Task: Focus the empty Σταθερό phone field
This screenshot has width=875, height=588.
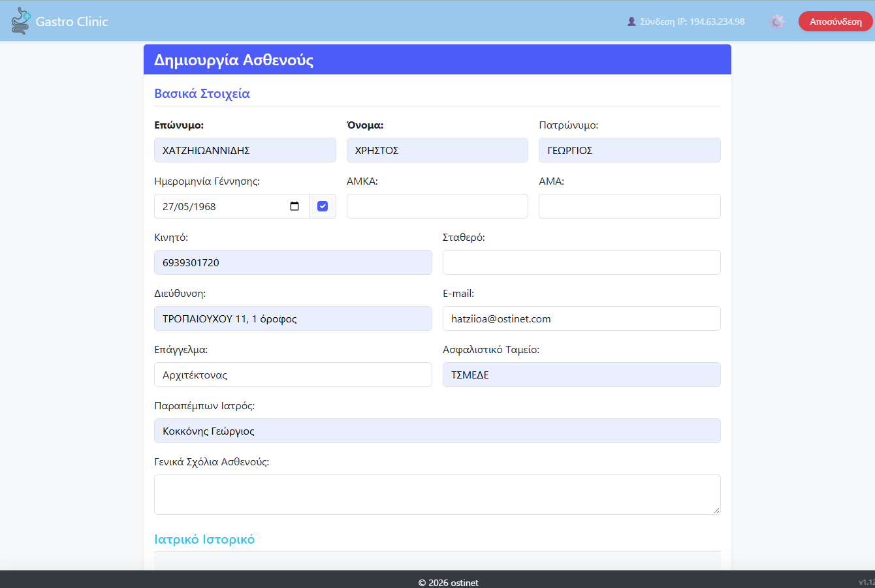Action: 582,262
